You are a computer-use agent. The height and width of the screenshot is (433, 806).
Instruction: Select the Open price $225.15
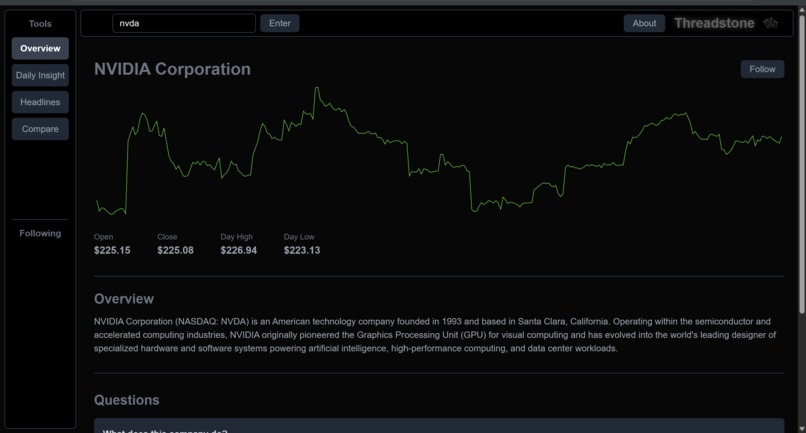[x=112, y=250]
